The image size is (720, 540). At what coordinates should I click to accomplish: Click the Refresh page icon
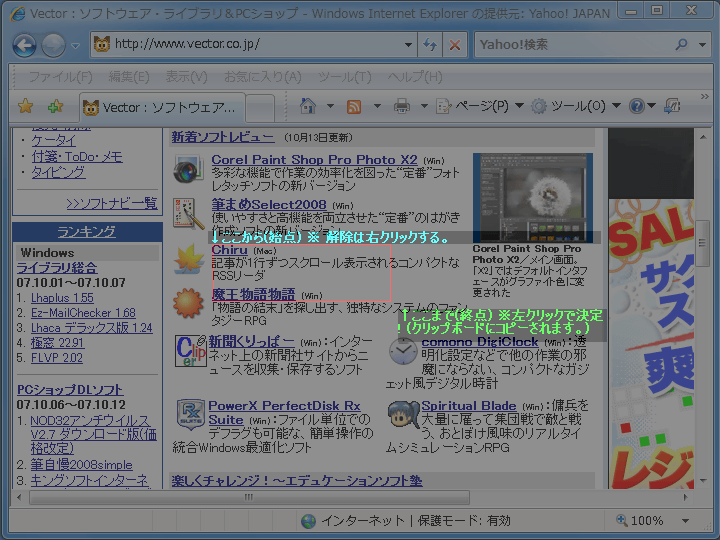pos(430,45)
